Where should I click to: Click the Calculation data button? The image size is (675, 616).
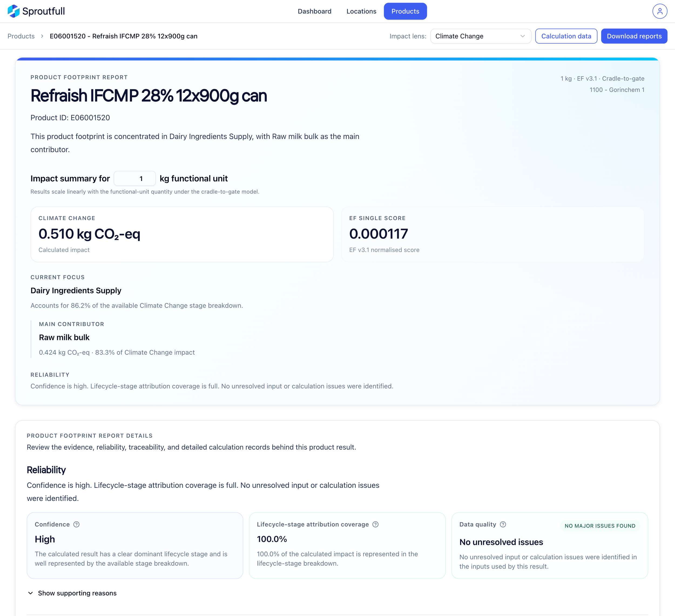(566, 36)
